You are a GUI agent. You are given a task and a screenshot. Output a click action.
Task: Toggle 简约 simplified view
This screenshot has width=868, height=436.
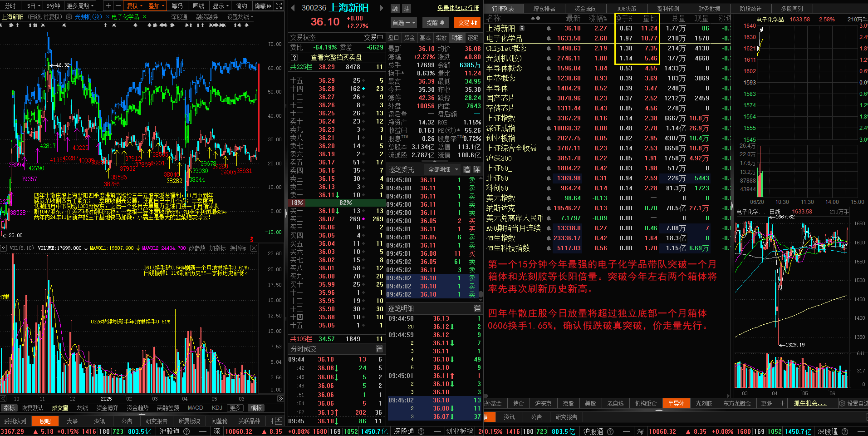click(x=242, y=6)
